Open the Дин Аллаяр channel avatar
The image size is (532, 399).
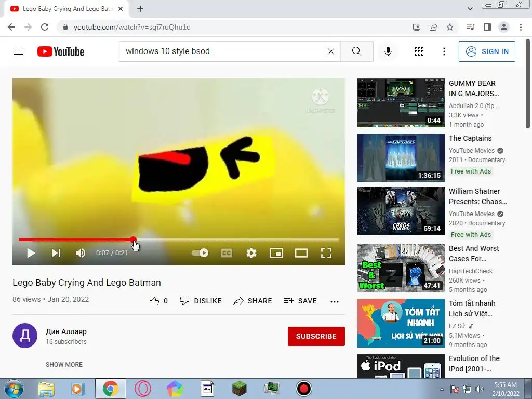pos(25,336)
